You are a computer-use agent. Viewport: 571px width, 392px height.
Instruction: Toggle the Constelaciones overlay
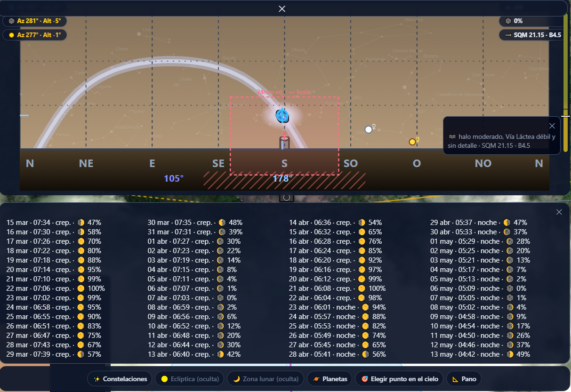pyautogui.click(x=121, y=379)
